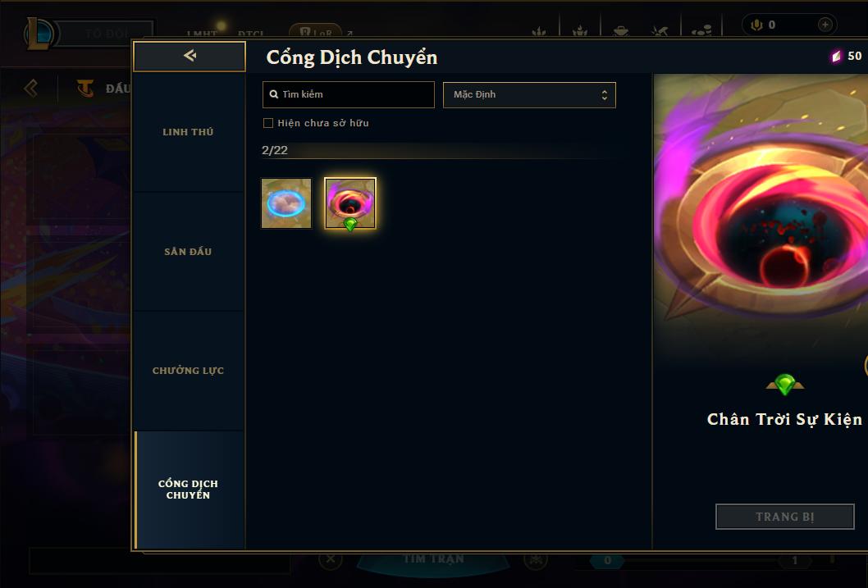This screenshot has height=588, width=868.
Task: Click the double chevron back icon
Action: (x=31, y=88)
